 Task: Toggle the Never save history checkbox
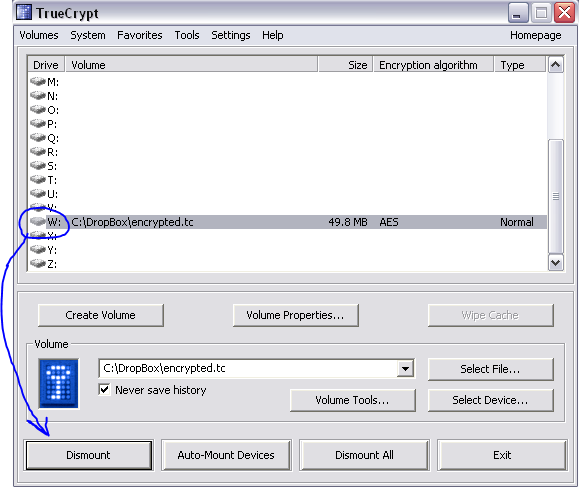click(x=105, y=390)
